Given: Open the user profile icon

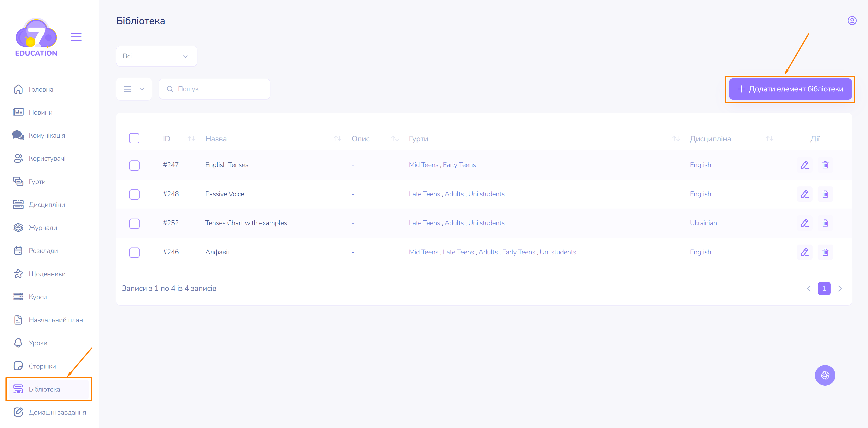Looking at the screenshot, I should click(852, 21).
